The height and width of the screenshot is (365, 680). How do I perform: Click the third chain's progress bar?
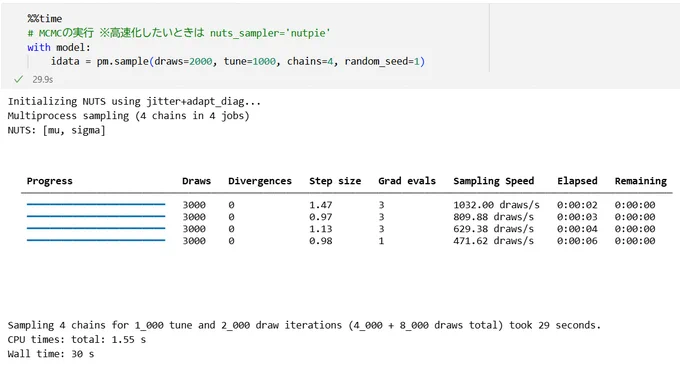(96, 228)
